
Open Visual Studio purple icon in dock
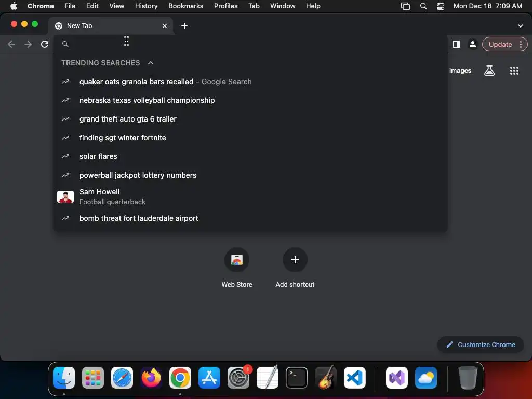pyautogui.click(x=397, y=378)
